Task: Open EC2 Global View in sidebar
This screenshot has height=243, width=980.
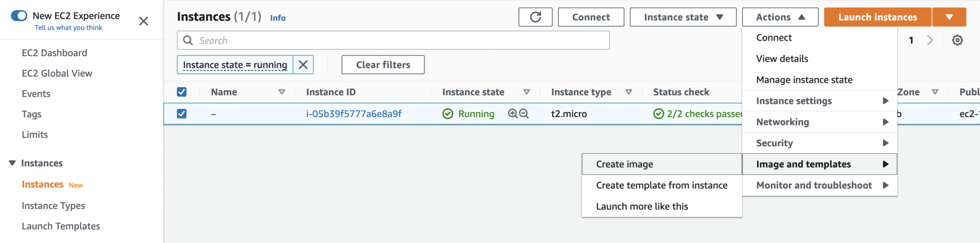Action: [x=57, y=73]
